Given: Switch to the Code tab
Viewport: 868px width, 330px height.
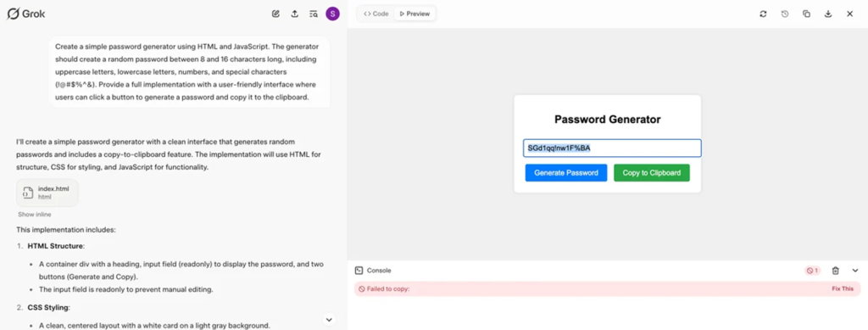Looking at the screenshot, I should click(376, 14).
